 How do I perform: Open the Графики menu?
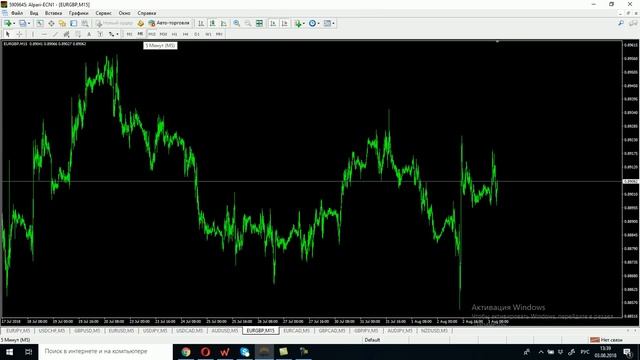point(78,13)
